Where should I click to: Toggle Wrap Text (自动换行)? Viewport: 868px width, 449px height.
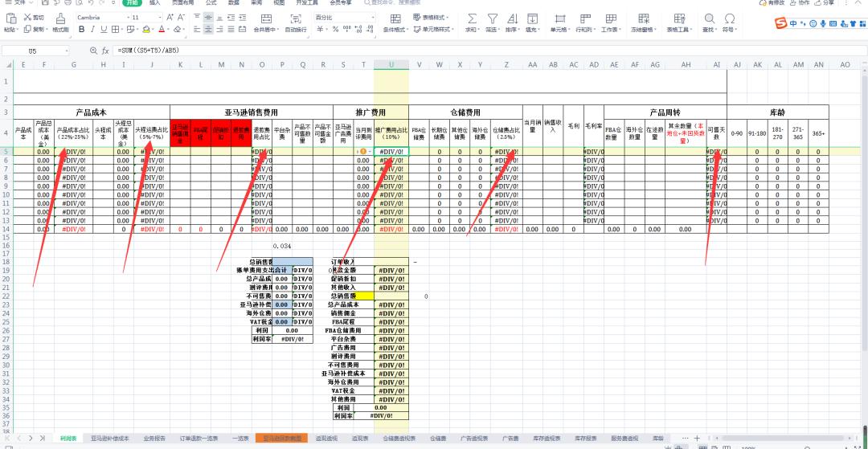(295, 18)
